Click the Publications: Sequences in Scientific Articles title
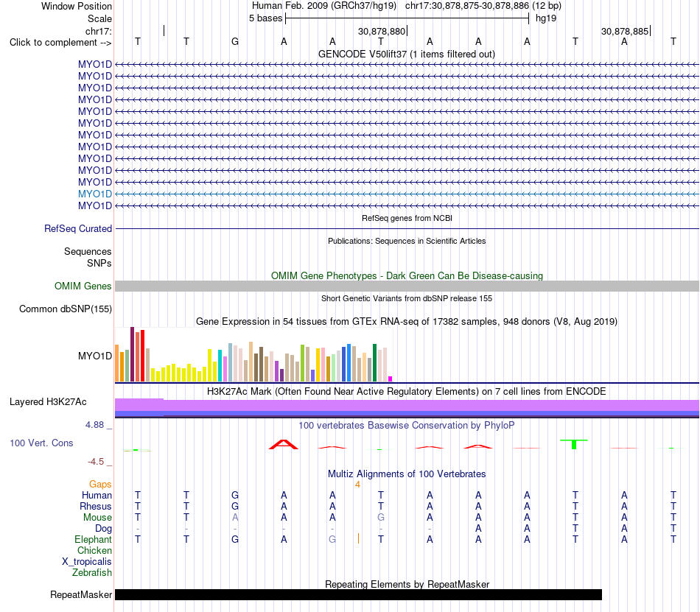This screenshot has width=700, height=612. tap(407, 241)
